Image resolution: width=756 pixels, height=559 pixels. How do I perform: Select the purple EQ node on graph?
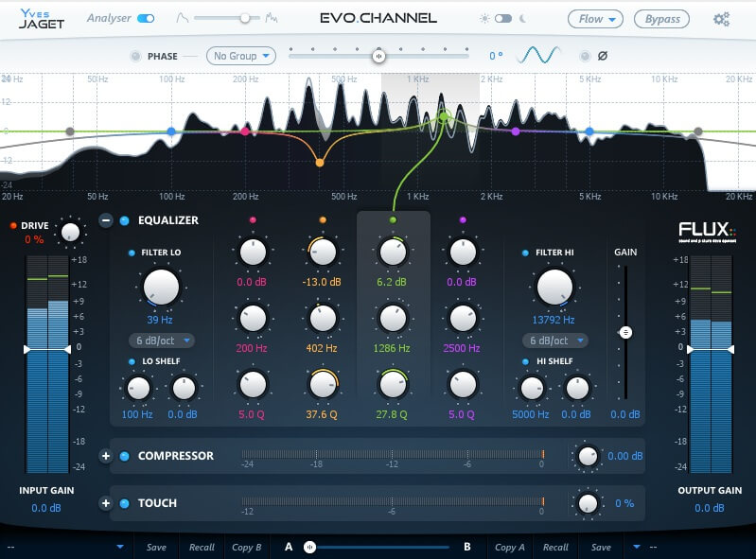[516, 131]
